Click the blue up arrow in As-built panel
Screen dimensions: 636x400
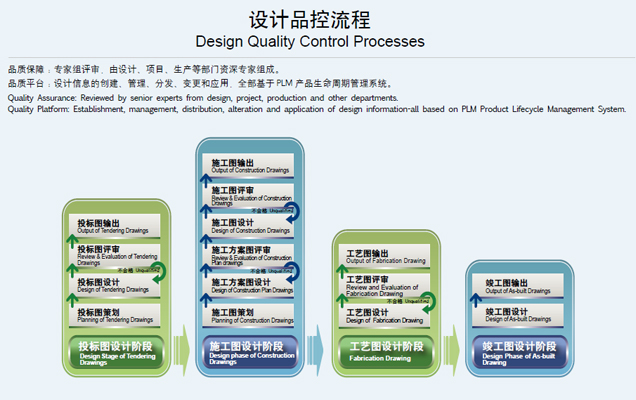476,299
